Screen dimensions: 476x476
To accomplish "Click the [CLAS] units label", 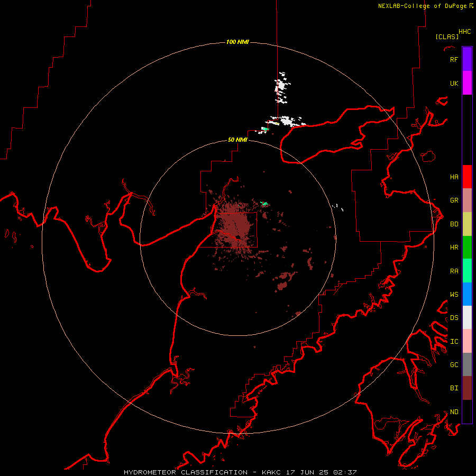I will click(446, 37).
